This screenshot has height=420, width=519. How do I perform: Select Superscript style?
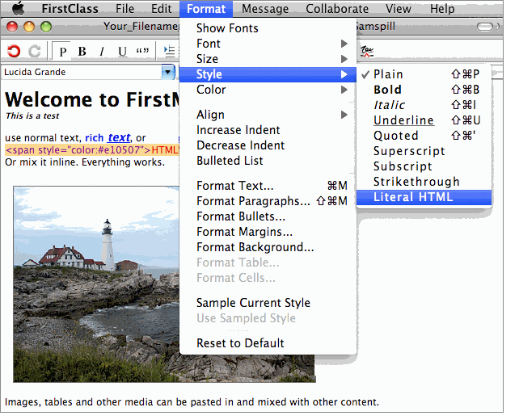coord(424,151)
